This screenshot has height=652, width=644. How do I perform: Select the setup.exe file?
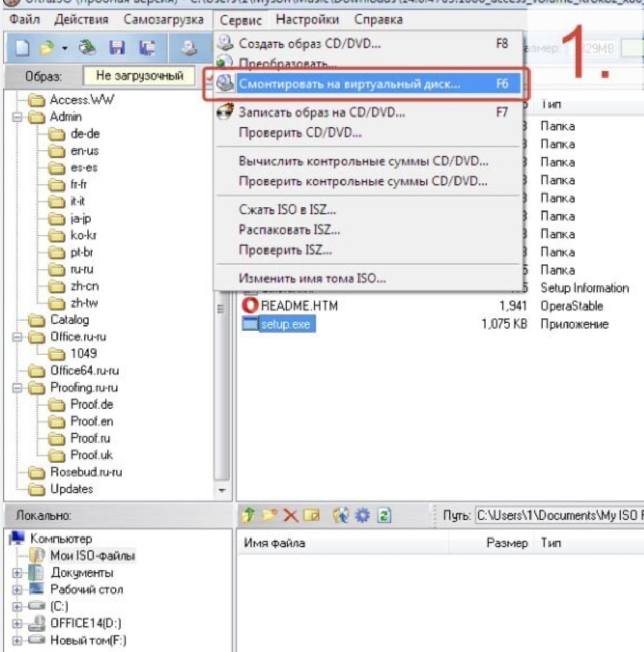coord(286,324)
